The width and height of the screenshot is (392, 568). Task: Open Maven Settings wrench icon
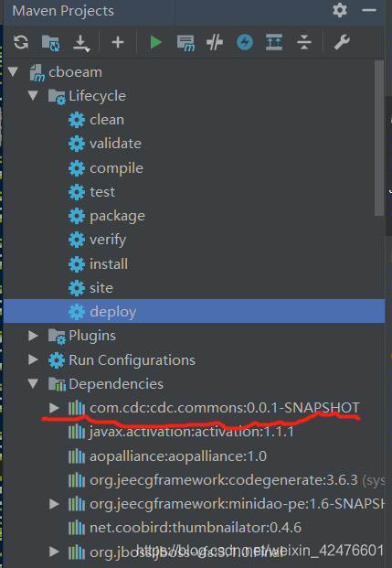pyautogui.click(x=342, y=42)
